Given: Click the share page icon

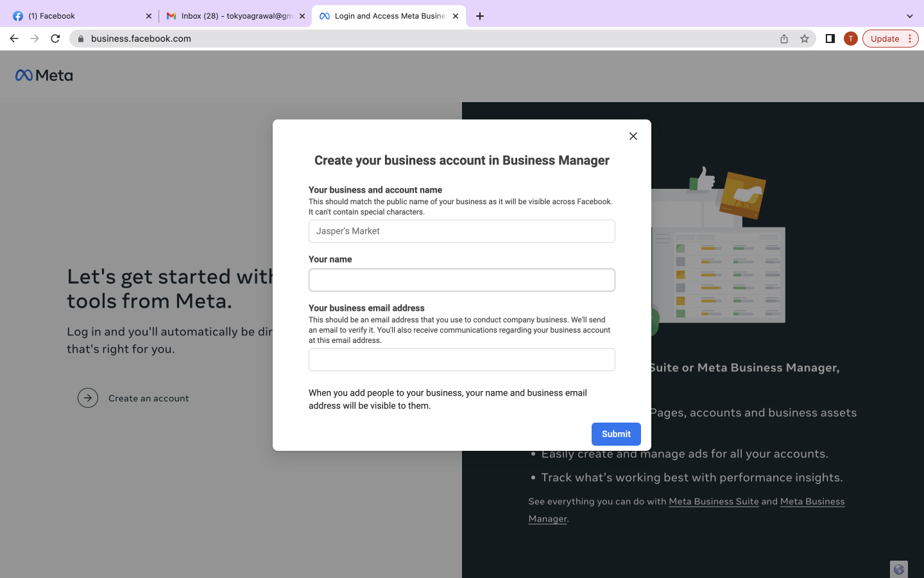Looking at the screenshot, I should click(x=784, y=39).
